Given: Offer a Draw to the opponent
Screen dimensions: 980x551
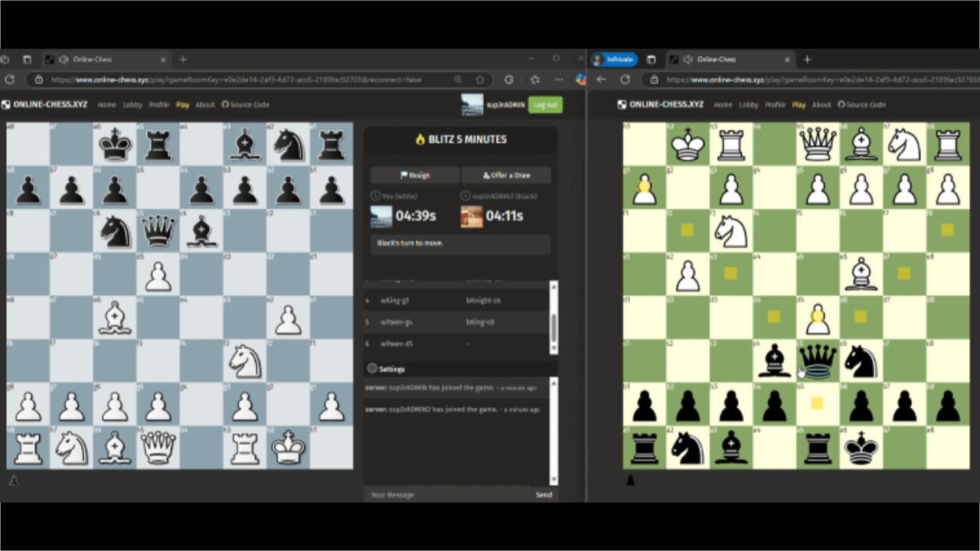Looking at the screenshot, I should [506, 175].
